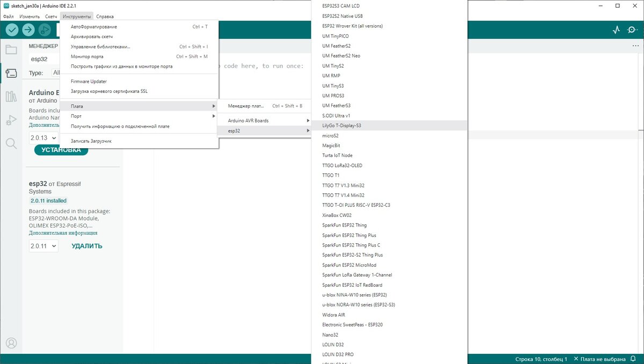Select UM FeatherS3 board
Screen dimensions: 644x364
389,105
